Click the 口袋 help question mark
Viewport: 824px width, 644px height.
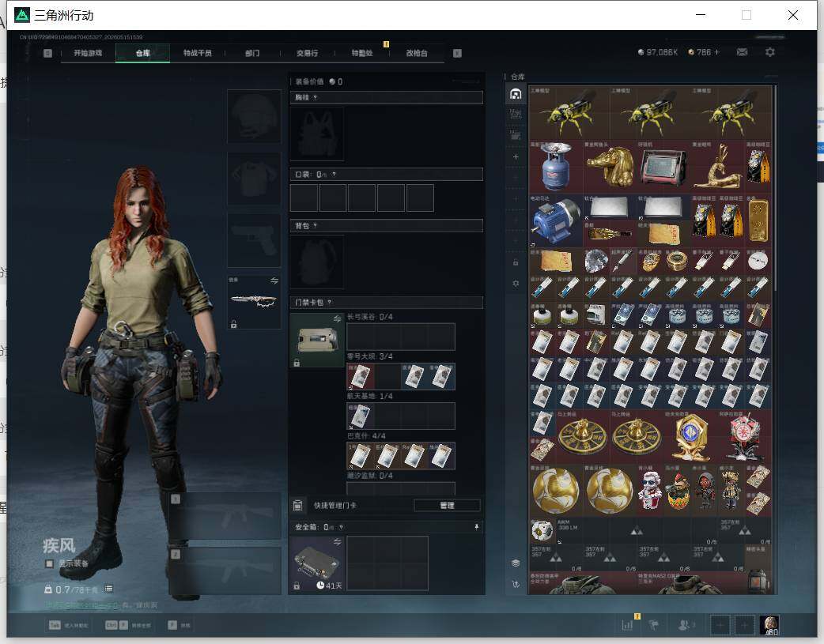coord(334,175)
